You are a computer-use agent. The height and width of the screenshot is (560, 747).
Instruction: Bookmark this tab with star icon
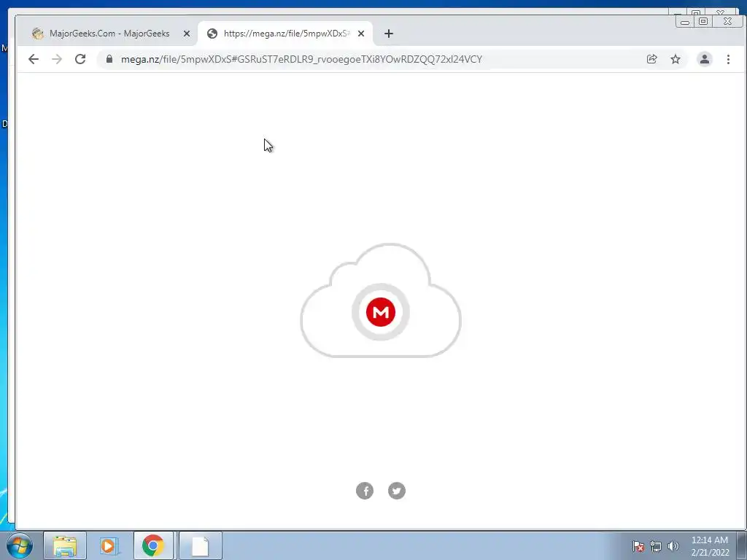(x=675, y=59)
